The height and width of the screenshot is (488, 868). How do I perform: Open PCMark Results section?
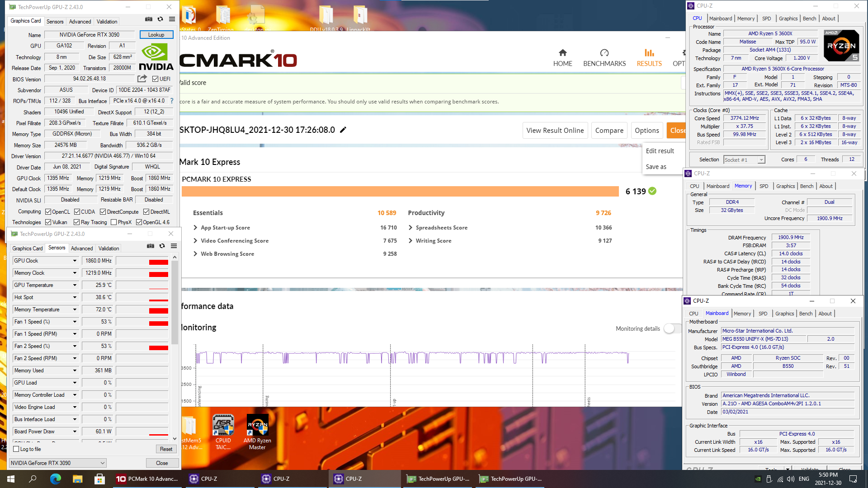649,58
